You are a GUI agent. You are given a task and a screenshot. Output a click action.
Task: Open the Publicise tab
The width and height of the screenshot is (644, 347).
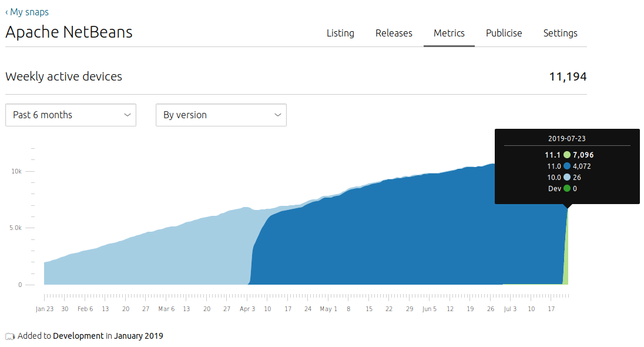tap(504, 33)
